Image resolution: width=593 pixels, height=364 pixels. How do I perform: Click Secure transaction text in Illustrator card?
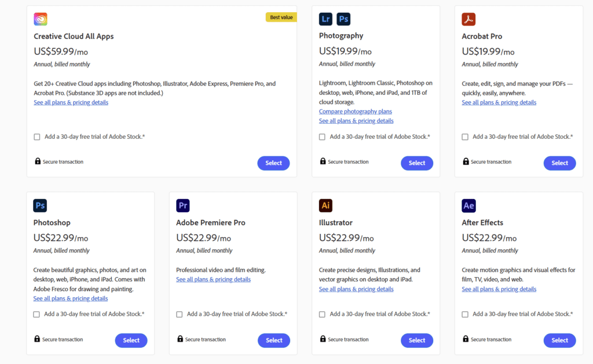pos(348,340)
